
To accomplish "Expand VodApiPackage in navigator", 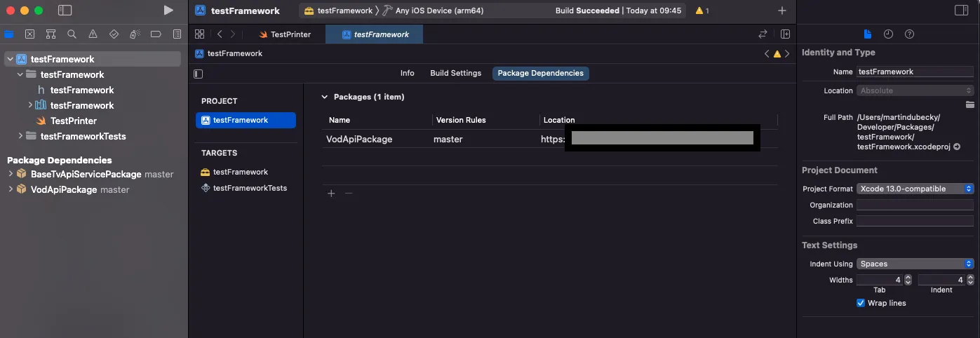I will click(10, 189).
